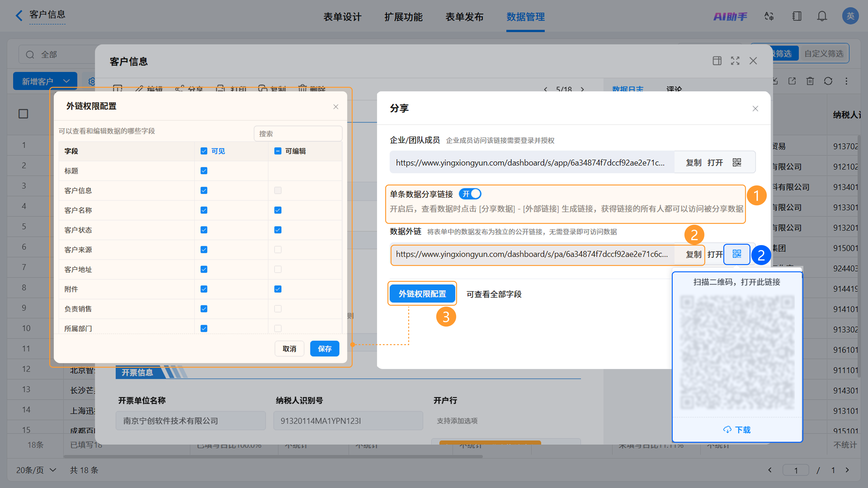Open the notebook panel icon in header
This screenshot has width=868, height=488.
(x=797, y=16)
